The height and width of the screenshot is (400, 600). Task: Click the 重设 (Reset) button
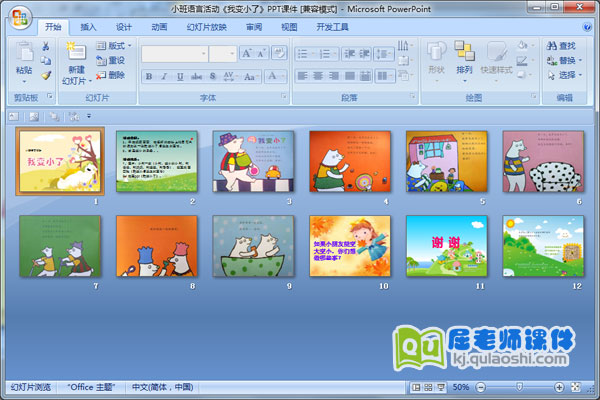[115, 60]
